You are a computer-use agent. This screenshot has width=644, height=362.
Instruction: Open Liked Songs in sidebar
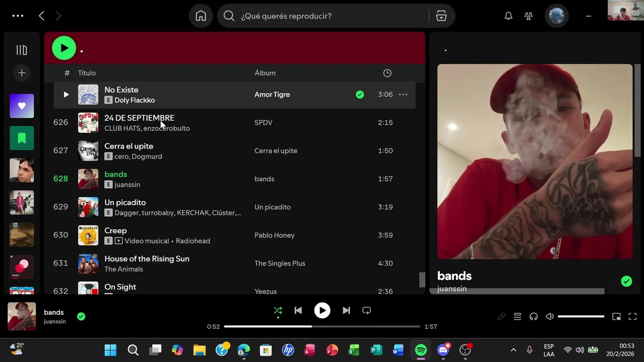click(x=22, y=106)
